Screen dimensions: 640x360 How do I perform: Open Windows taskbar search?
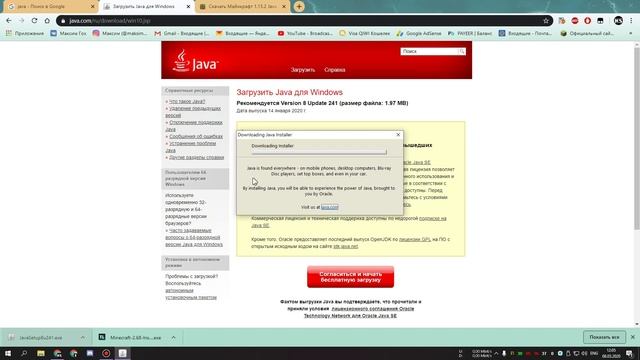point(24,353)
